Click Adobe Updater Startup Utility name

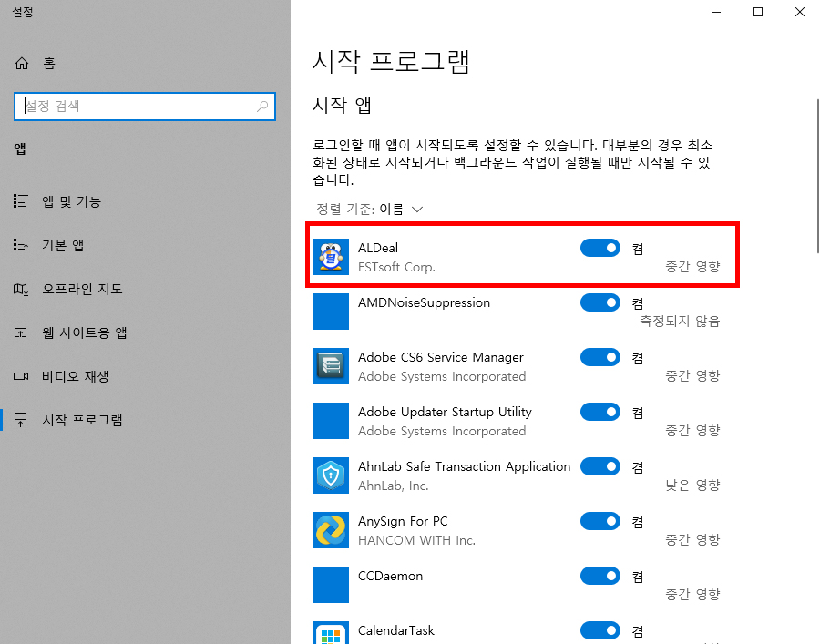coord(445,412)
